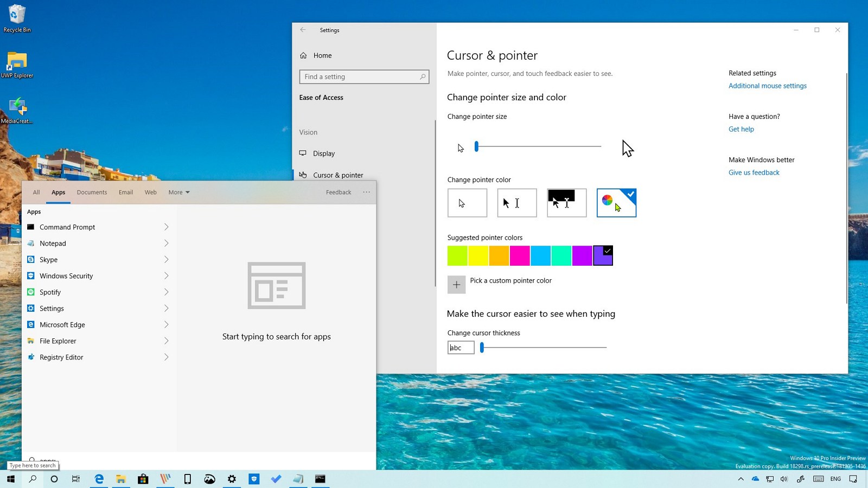
Task: Click the pointer size slider handle
Action: click(x=476, y=146)
